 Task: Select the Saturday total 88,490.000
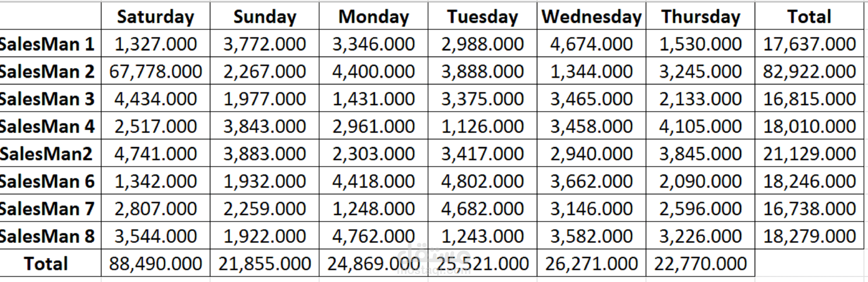[155, 263]
